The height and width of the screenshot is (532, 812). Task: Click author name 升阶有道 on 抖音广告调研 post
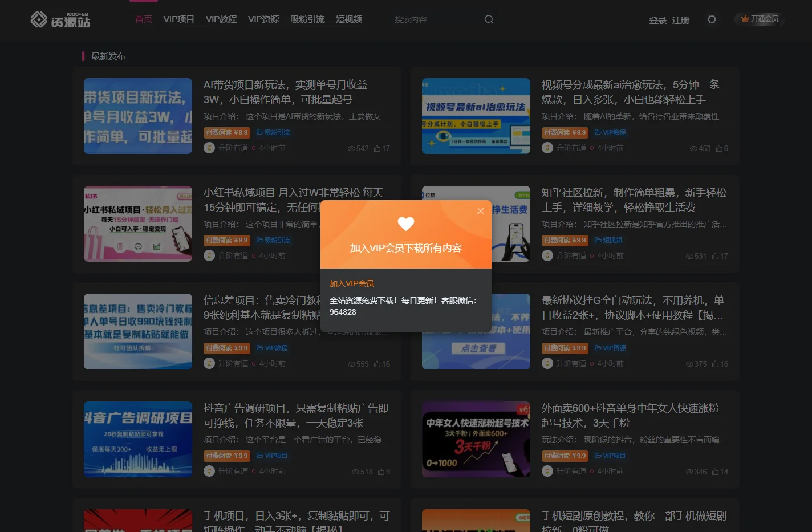pos(233,471)
